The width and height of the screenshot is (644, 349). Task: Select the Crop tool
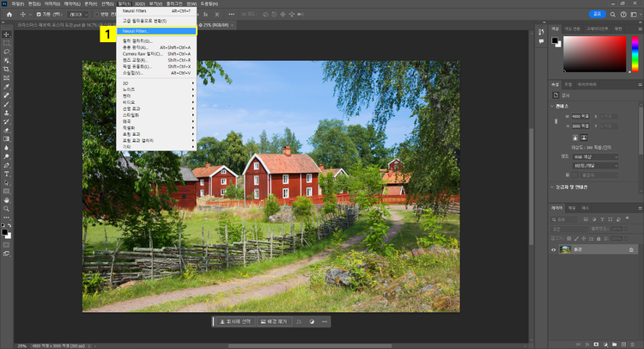click(x=6, y=69)
